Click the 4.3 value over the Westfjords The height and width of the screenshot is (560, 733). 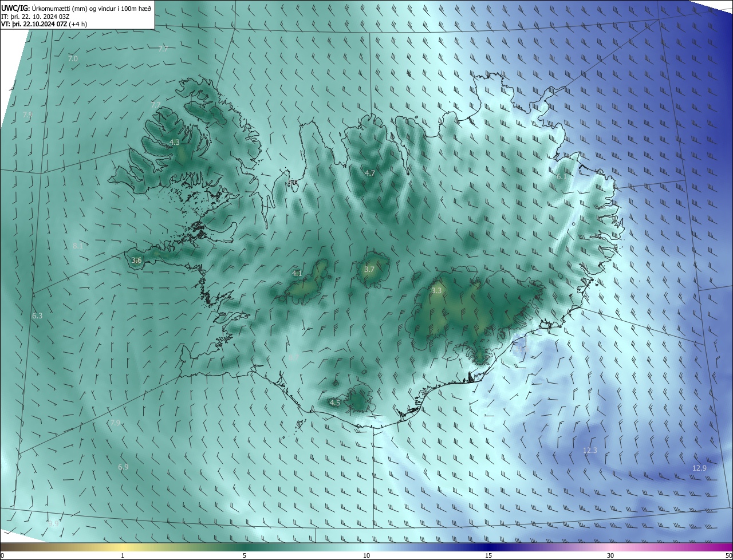175,142
